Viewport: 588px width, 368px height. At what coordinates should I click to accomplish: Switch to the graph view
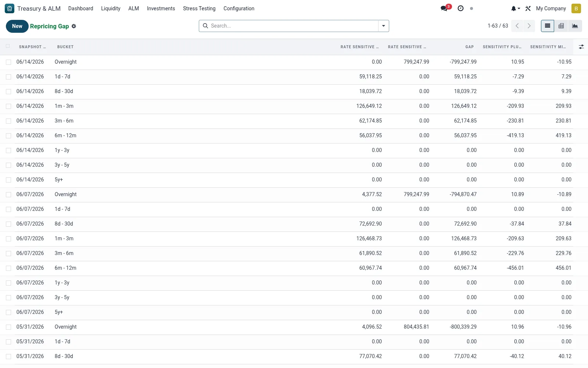(575, 26)
